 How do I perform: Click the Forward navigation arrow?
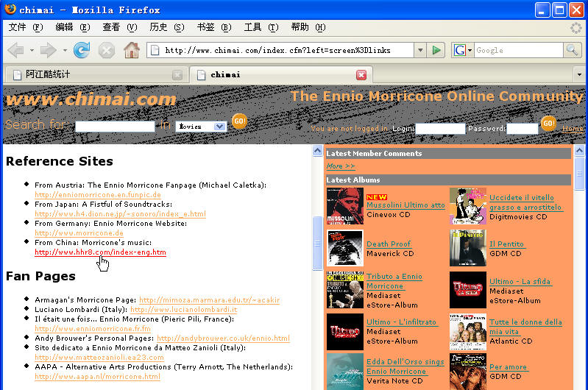coord(48,50)
